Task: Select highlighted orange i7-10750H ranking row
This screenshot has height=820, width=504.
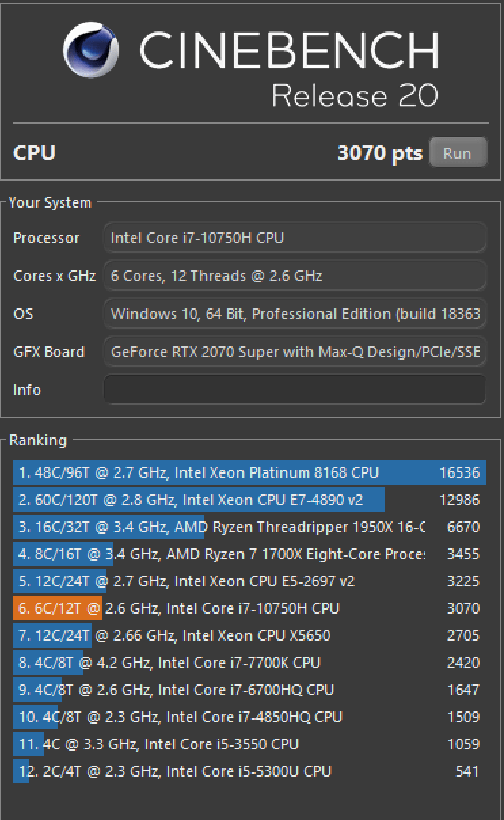Action: click(x=248, y=609)
